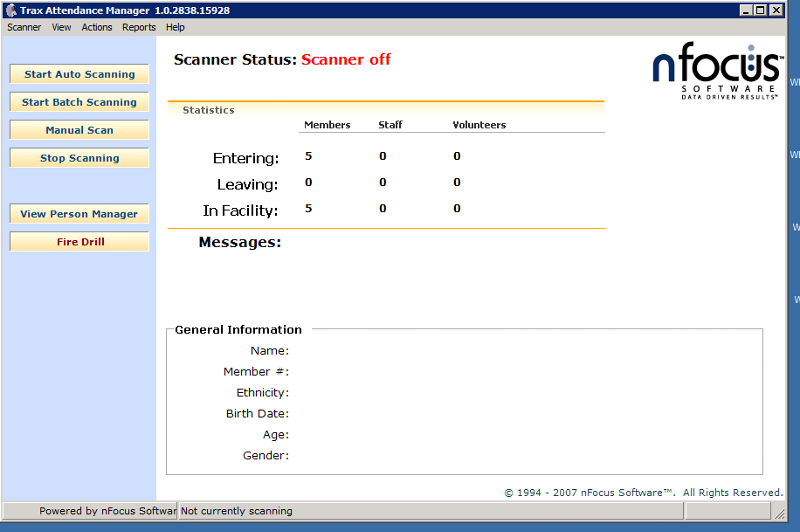
Task: Click the Volunteers Entering value 0
Action: [457, 156]
